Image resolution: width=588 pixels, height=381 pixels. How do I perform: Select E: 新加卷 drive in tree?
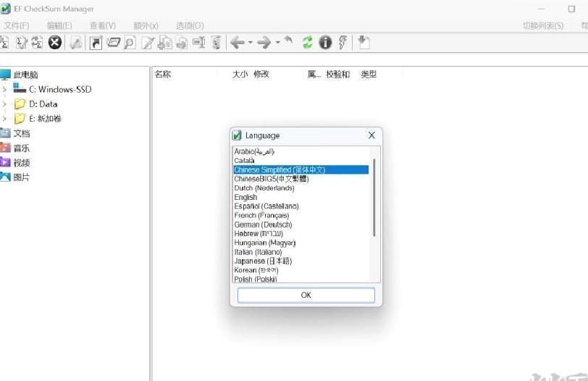pos(45,119)
